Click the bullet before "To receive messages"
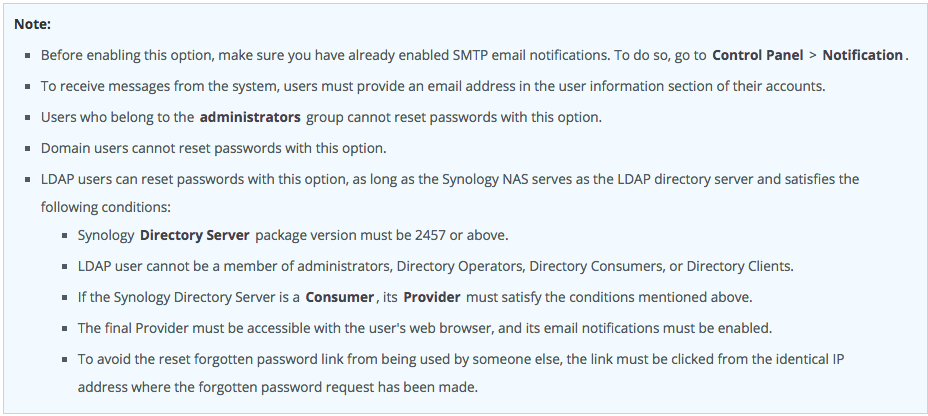This screenshot has width=928, height=416. tap(28, 87)
